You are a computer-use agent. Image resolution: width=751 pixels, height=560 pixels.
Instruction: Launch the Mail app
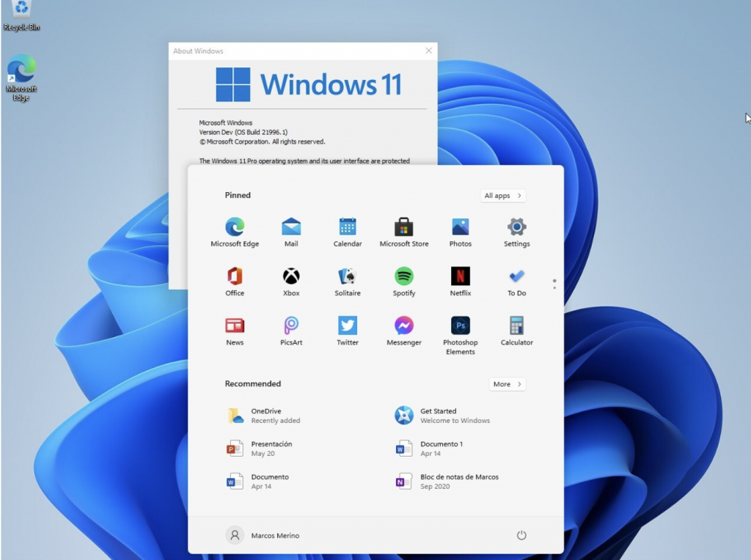291,232
